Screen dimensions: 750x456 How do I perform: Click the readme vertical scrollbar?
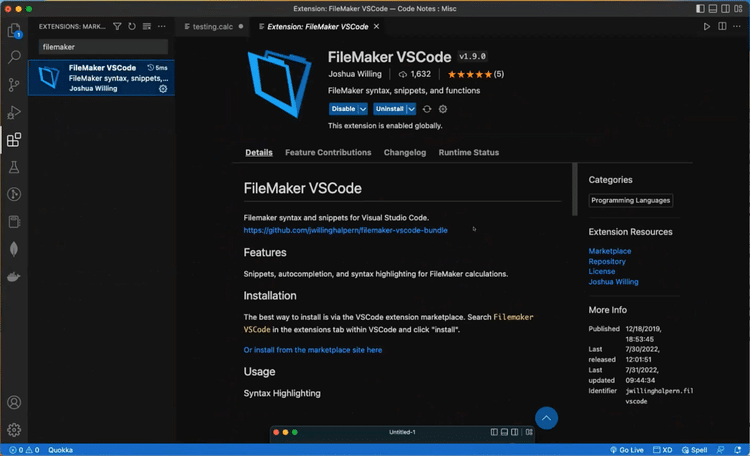(574, 189)
